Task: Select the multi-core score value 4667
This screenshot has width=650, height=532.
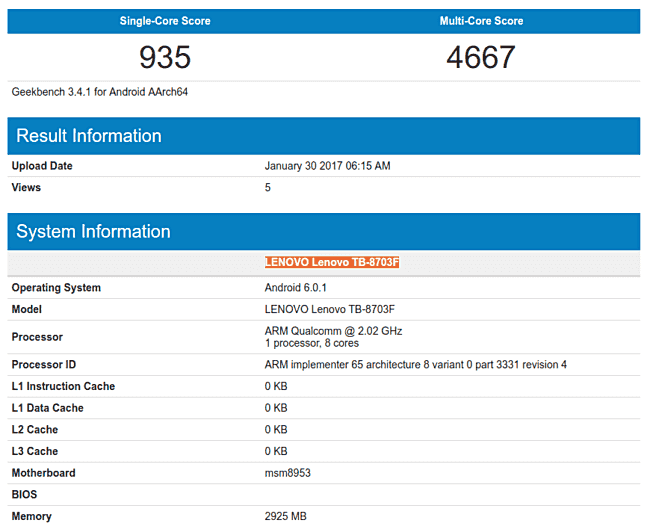Action: (x=481, y=57)
